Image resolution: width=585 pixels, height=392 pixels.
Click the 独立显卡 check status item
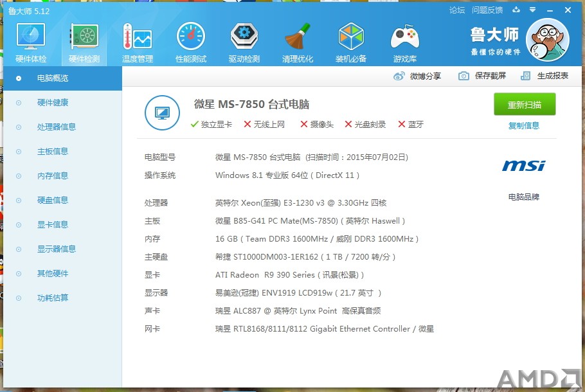coord(211,125)
